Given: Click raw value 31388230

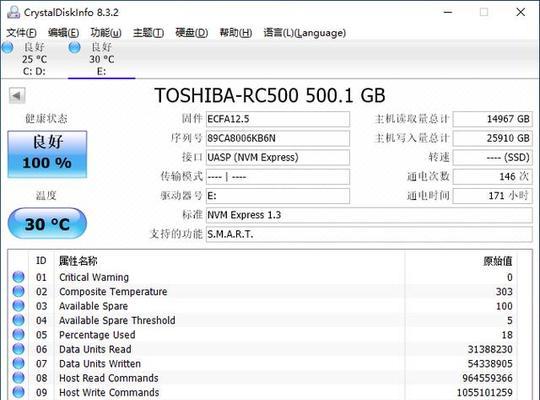Looking at the screenshot, I should 490,349.
